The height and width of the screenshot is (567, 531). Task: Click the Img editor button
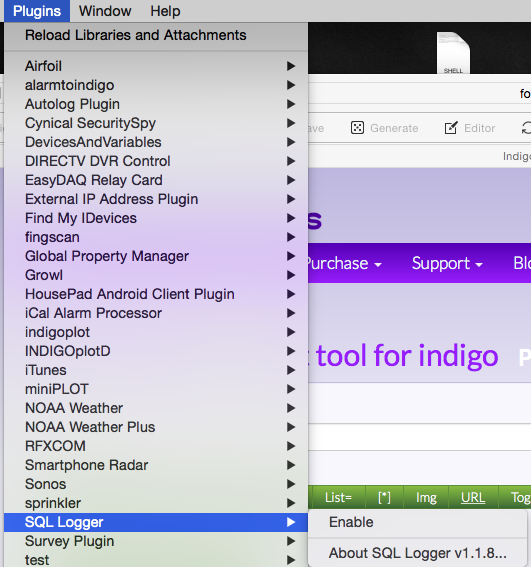tap(426, 497)
